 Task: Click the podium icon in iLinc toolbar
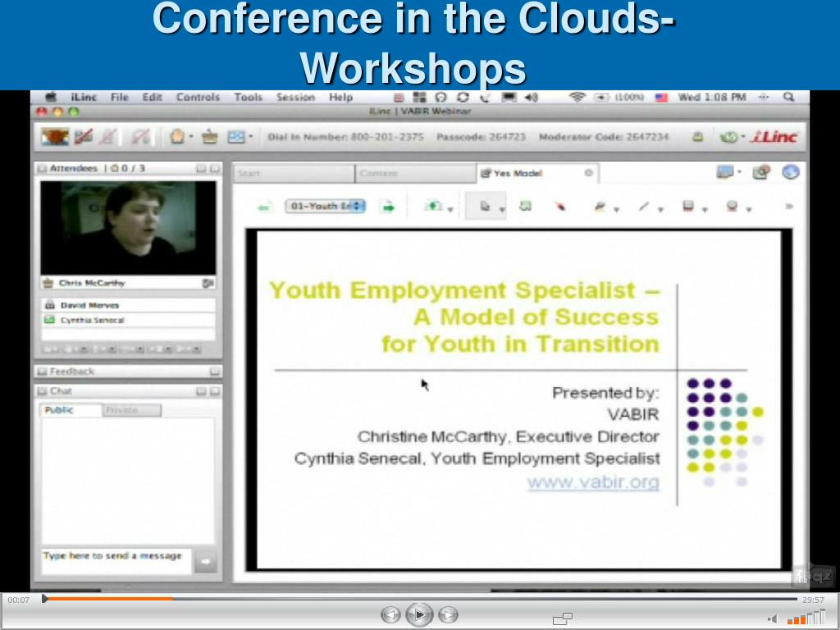tap(209, 137)
